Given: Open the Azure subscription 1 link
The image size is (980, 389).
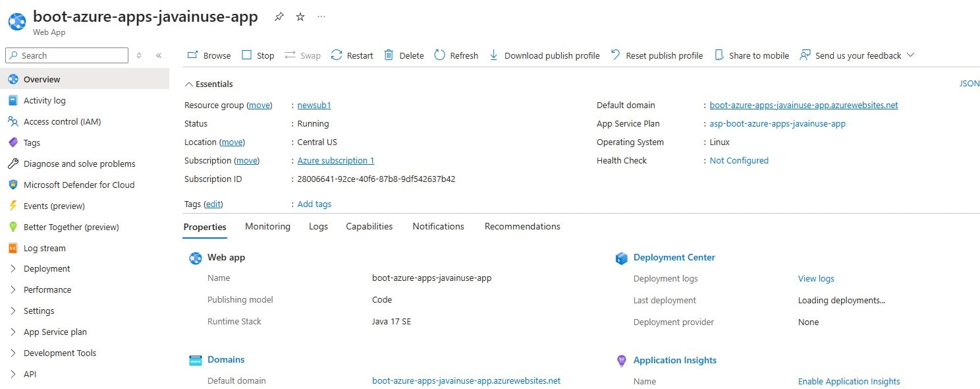Looking at the screenshot, I should point(336,160).
